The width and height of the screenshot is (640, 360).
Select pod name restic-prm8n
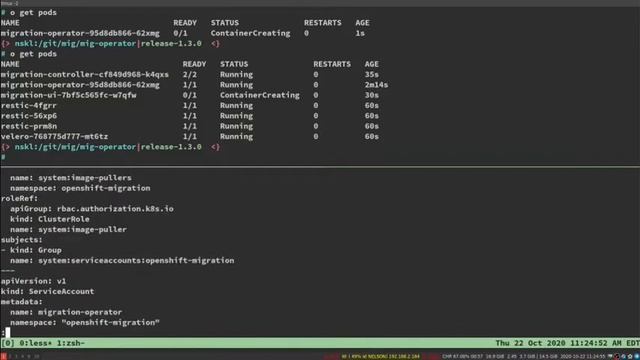(x=29, y=126)
